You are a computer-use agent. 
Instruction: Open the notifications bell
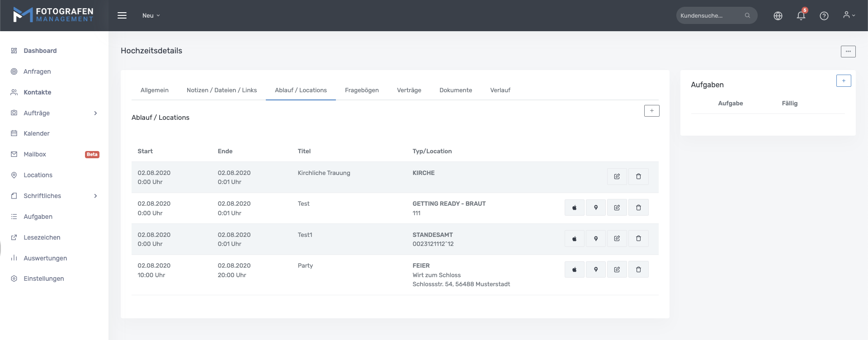(801, 16)
